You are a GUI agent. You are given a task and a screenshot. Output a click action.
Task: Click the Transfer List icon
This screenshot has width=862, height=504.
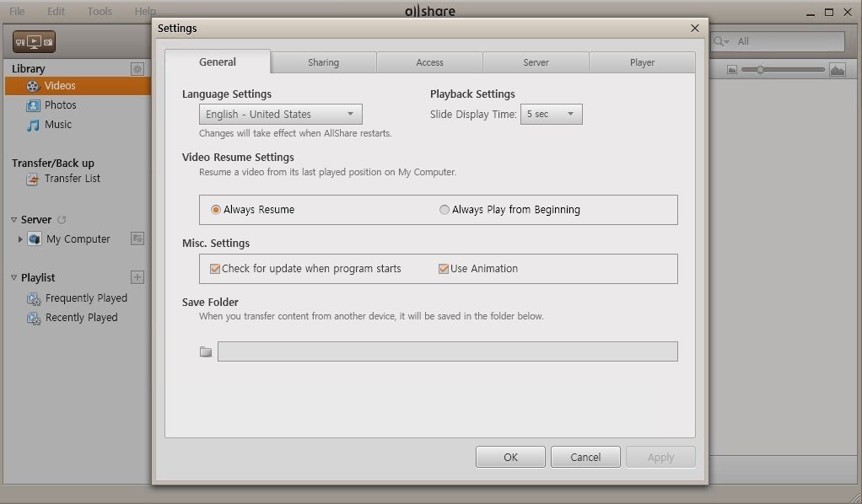click(x=32, y=179)
